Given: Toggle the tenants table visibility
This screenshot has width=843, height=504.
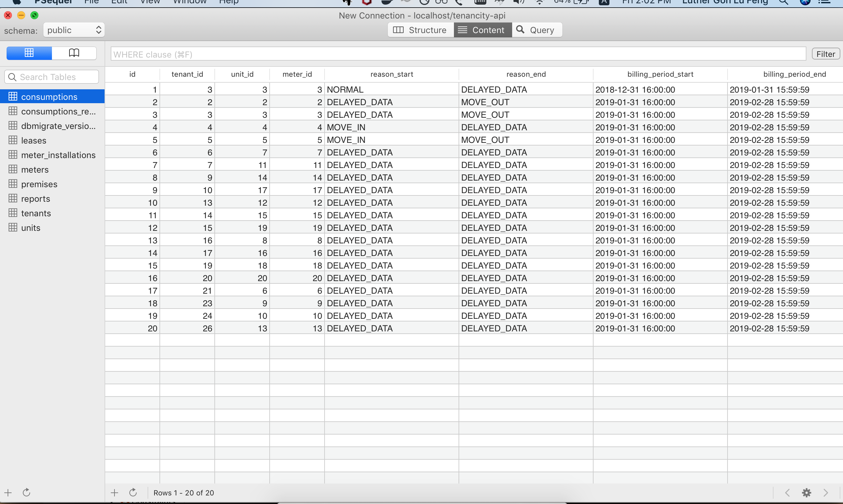Looking at the screenshot, I should tap(36, 212).
